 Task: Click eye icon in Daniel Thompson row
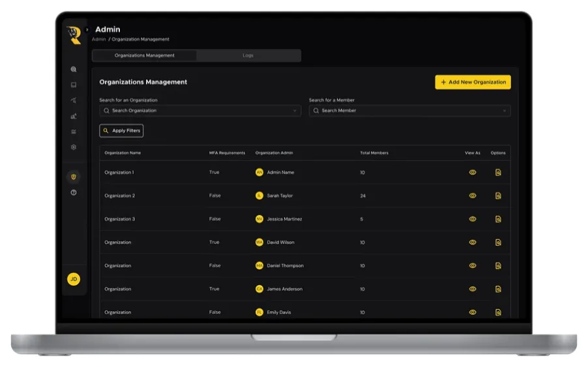[473, 266]
